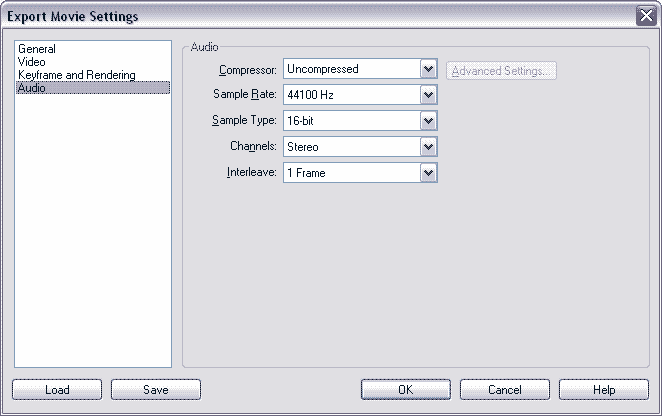Click the Advanced Settings button
This screenshot has height=416, width=662.
coord(501,71)
